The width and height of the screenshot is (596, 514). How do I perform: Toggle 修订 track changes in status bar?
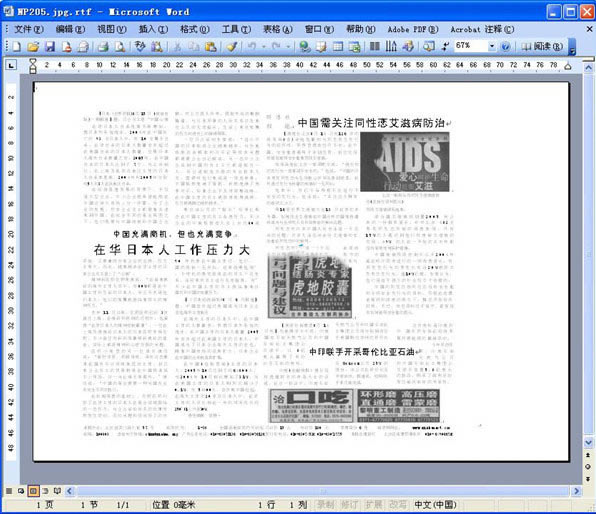pyautogui.click(x=349, y=504)
